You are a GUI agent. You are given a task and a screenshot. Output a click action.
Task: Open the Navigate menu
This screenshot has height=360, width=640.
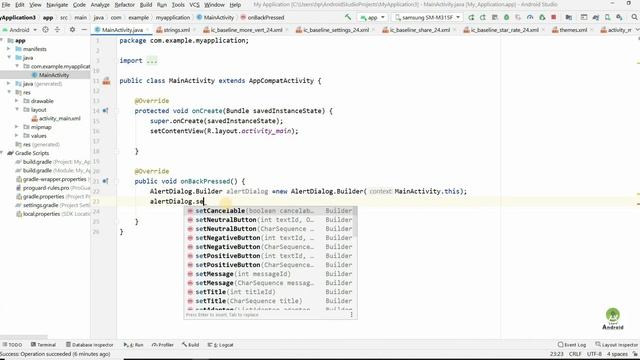click(x=57, y=5)
